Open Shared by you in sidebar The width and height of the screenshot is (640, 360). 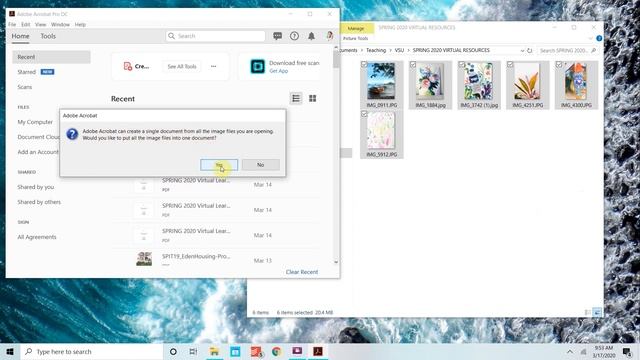pos(36,187)
